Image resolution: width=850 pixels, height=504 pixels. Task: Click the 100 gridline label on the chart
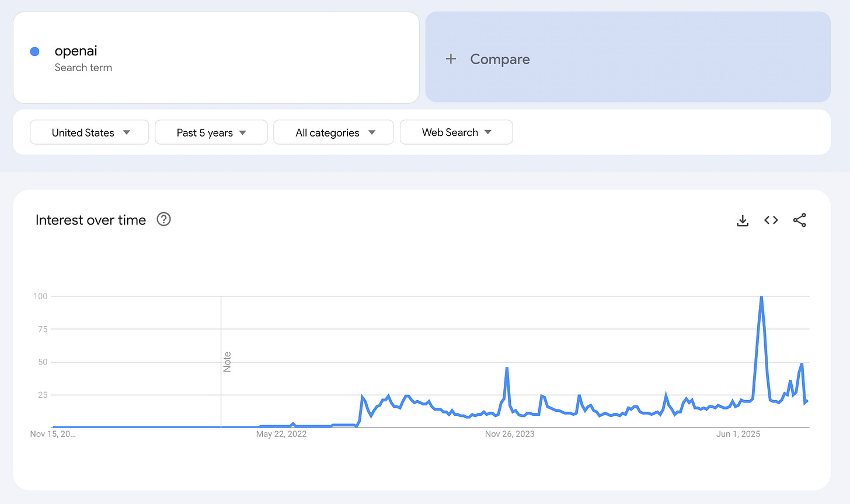click(x=41, y=296)
